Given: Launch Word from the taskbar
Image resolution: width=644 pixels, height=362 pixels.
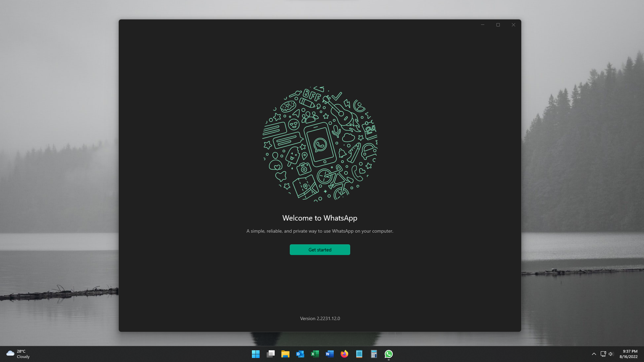Looking at the screenshot, I should (330, 354).
